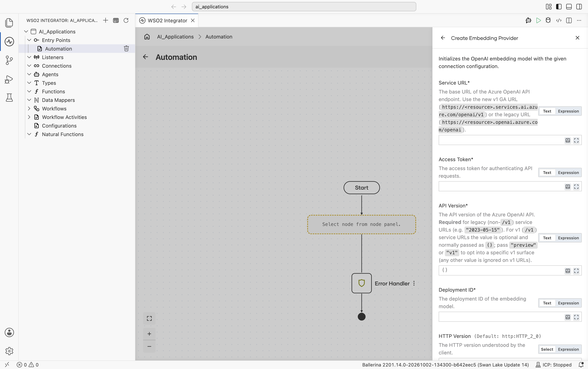Delete the Automation entry point
This screenshot has height=369, width=588.
coord(126,49)
